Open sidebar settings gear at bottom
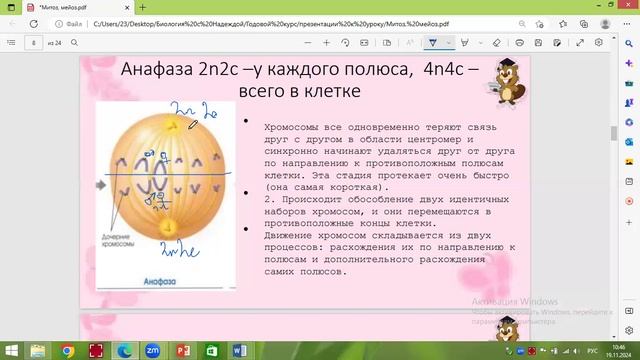640x360 pixels. [629, 330]
